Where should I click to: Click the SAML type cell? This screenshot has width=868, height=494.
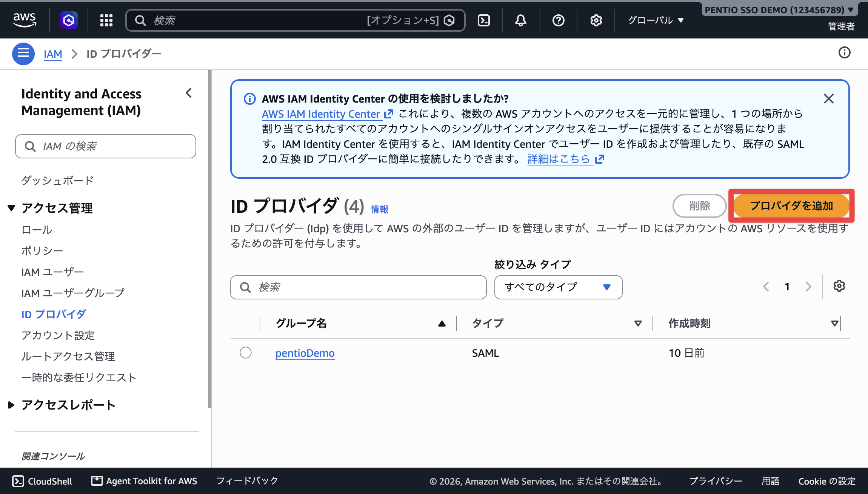pyautogui.click(x=485, y=353)
